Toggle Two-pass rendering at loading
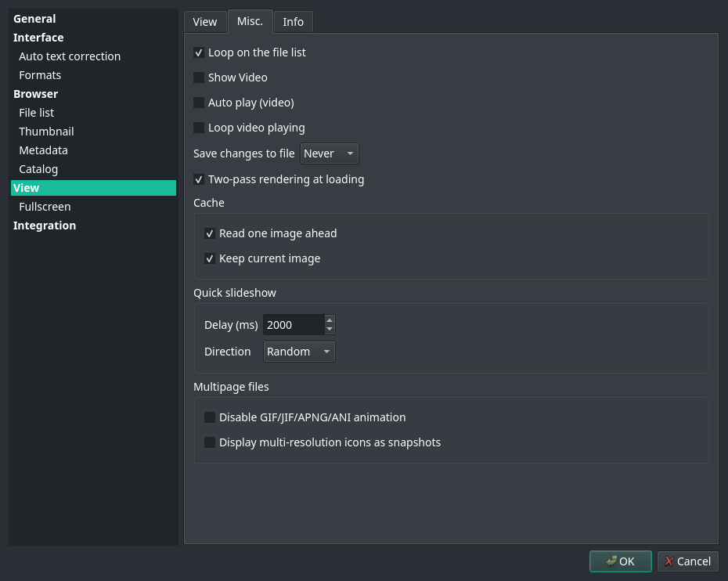The image size is (728, 581). click(x=199, y=179)
